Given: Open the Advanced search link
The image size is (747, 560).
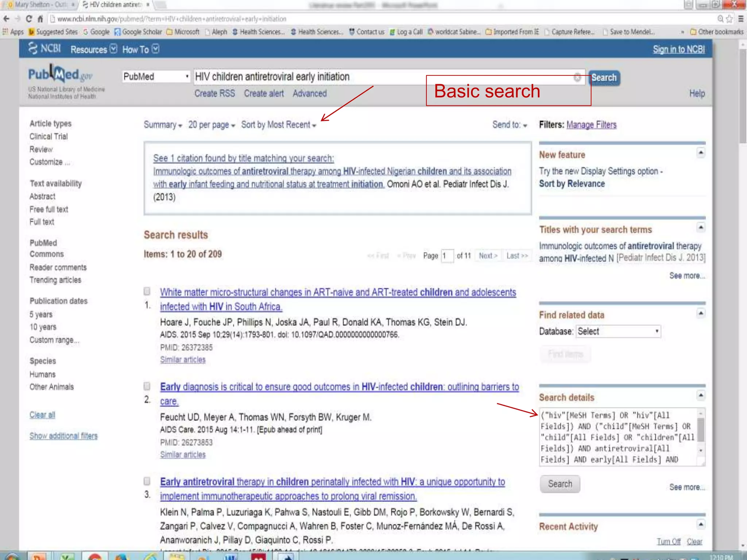Looking at the screenshot, I should [310, 94].
